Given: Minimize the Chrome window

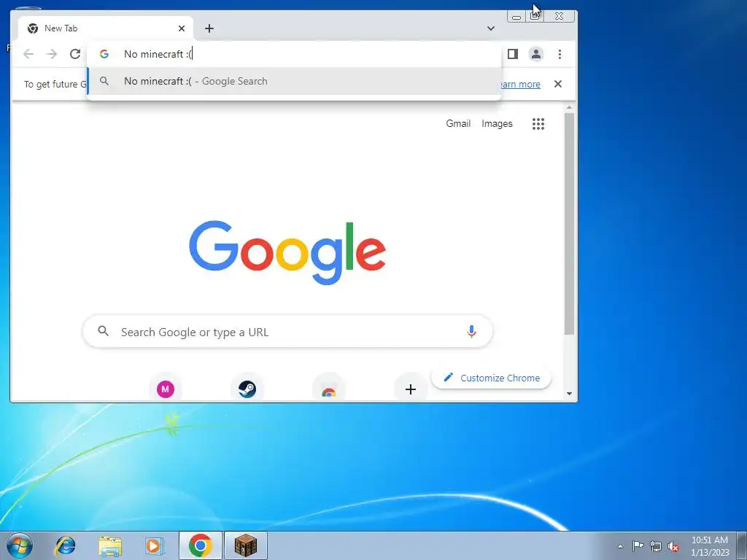Looking at the screenshot, I should 516,17.
